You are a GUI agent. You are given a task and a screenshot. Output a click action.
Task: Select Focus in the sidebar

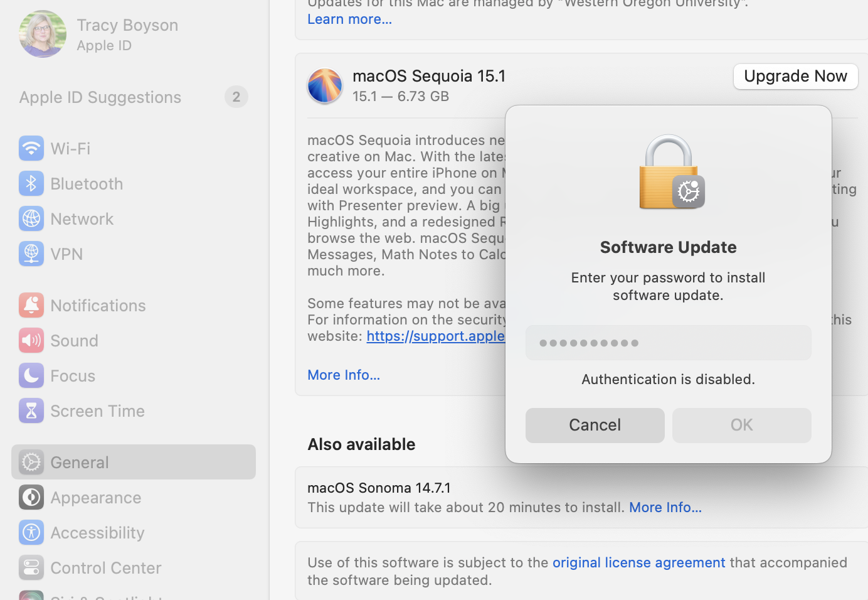pos(134,375)
